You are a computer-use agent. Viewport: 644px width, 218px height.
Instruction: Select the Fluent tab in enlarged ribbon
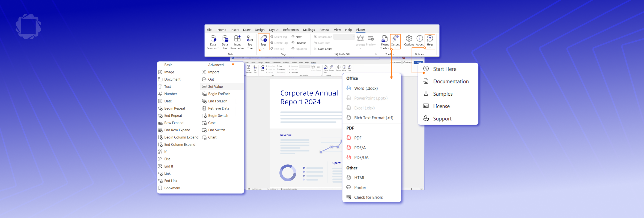(x=361, y=30)
